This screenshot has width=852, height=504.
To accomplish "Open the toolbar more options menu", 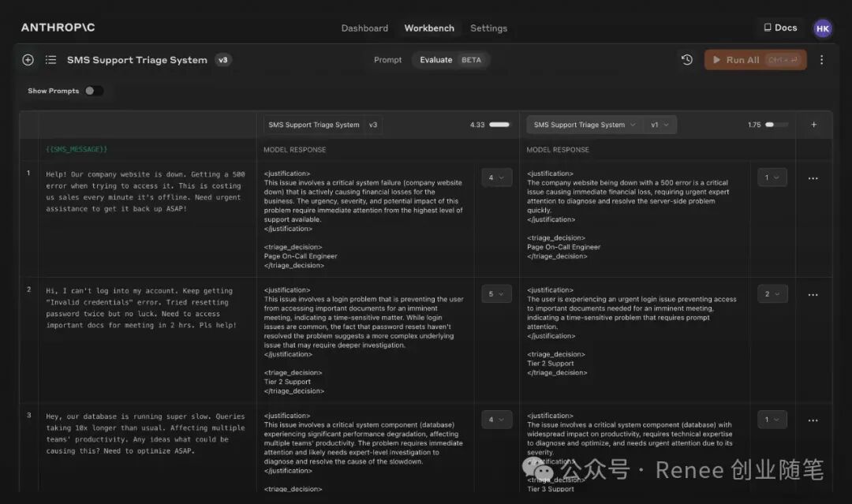I will pos(821,60).
